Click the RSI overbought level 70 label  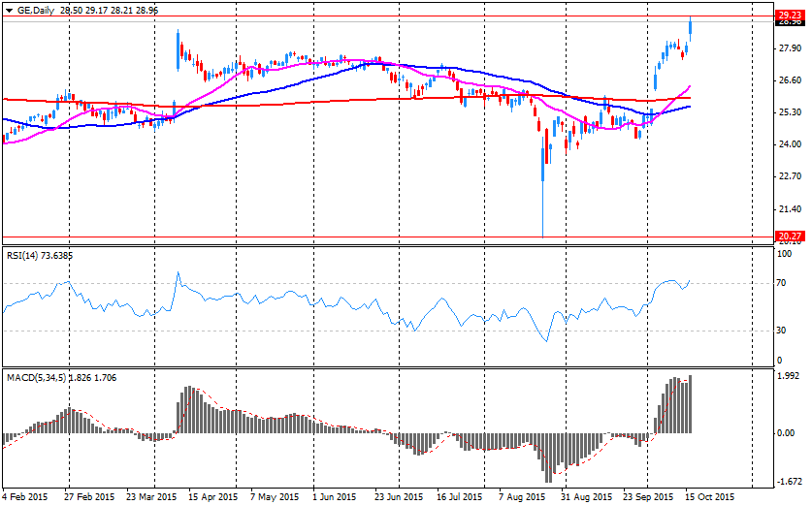click(x=781, y=283)
